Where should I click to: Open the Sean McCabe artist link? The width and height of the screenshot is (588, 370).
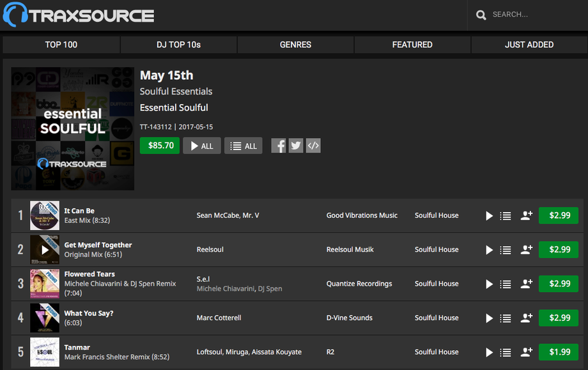point(217,215)
